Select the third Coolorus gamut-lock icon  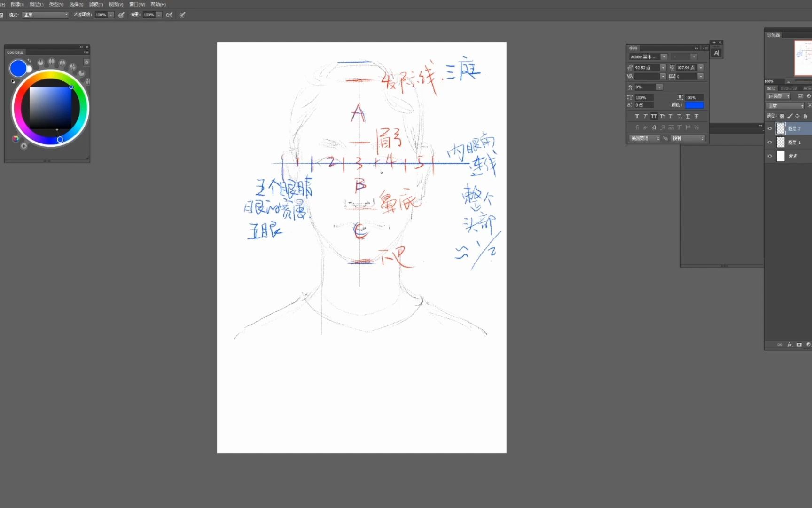62,63
